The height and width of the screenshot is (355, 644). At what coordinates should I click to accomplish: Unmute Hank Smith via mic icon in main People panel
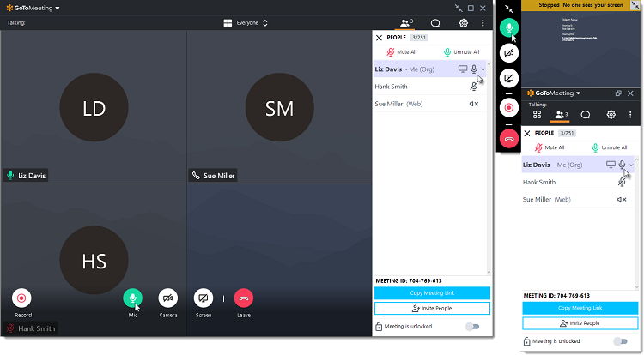[473, 87]
